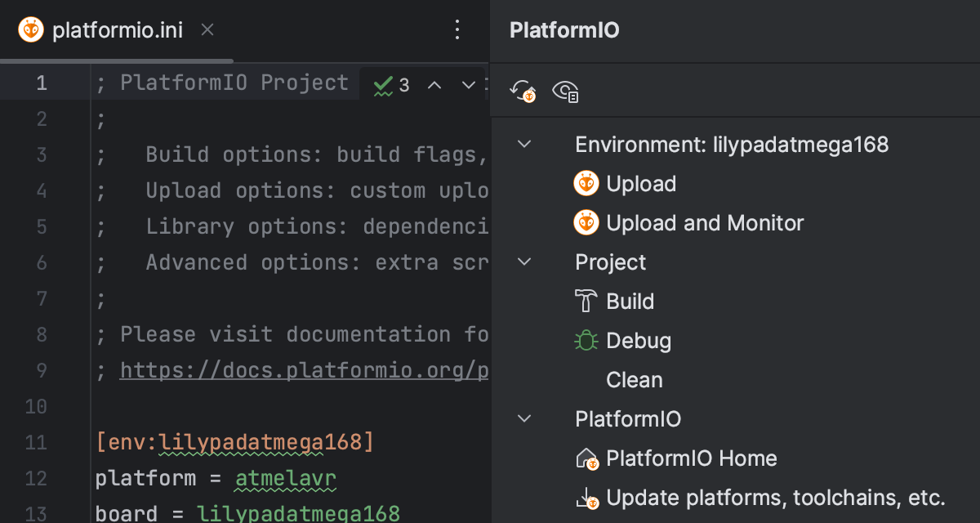This screenshot has height=523, width=980.
Task: Go to previous highlighted problem arrow
Action: pos(434,84)
